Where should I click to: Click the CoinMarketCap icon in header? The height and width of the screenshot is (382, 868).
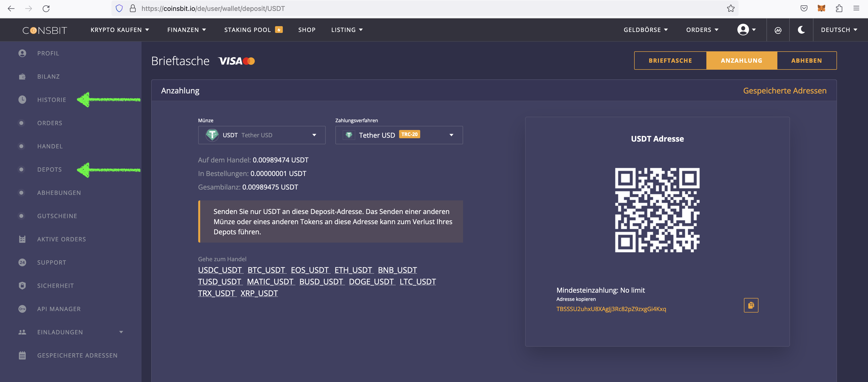[x=778, y=30]
